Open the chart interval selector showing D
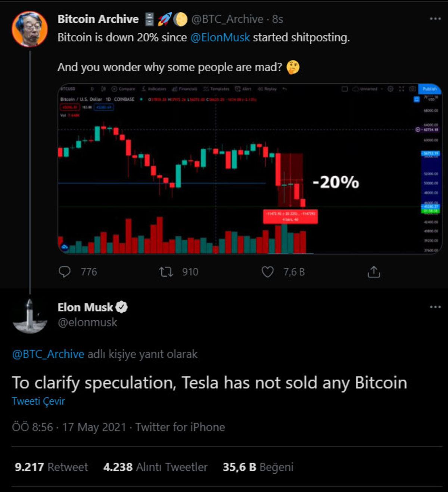 coord(91,89)
